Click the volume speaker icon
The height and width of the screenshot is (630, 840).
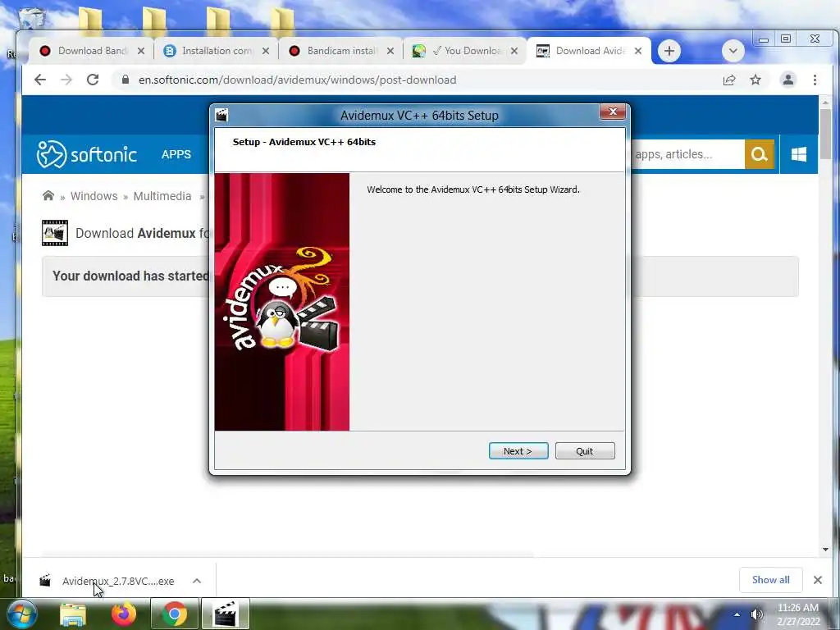(x=756, y=614)
